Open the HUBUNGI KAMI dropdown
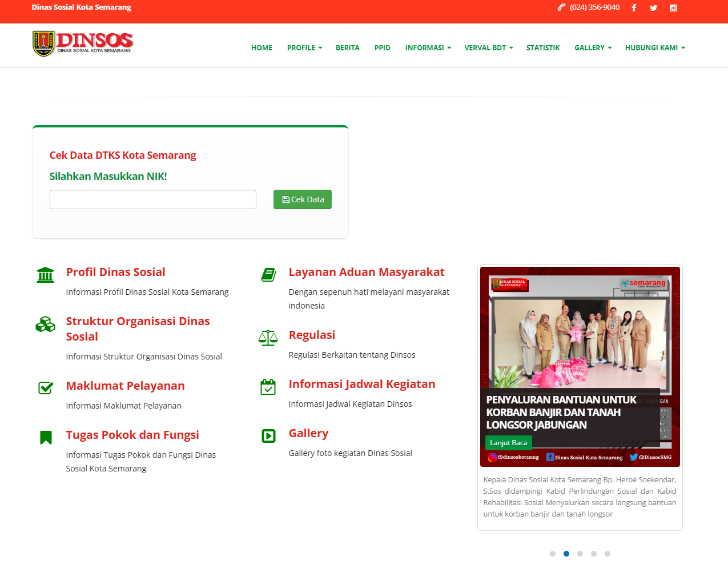Viewport: 728px width, 568px height. (654, 48)
